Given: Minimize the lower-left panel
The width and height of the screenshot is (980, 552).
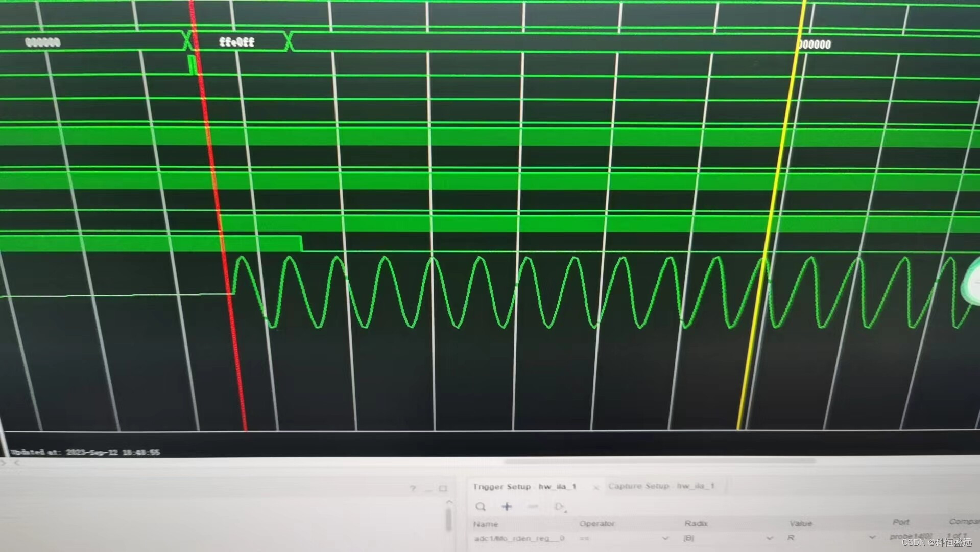Looking at the screenshot, I should 428,490.
